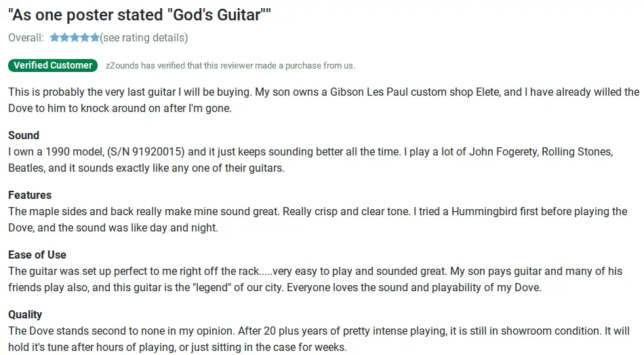This screenshot has height=355, width=644.
Task: Click the 'Quality' section heading
Action: pos(25,315)
